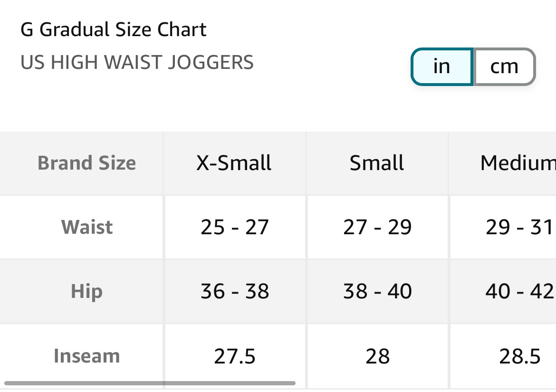The height and width of the screenshot is (392, 556).
Task: Click Small inseam value 28
Action: pos(377,356)
